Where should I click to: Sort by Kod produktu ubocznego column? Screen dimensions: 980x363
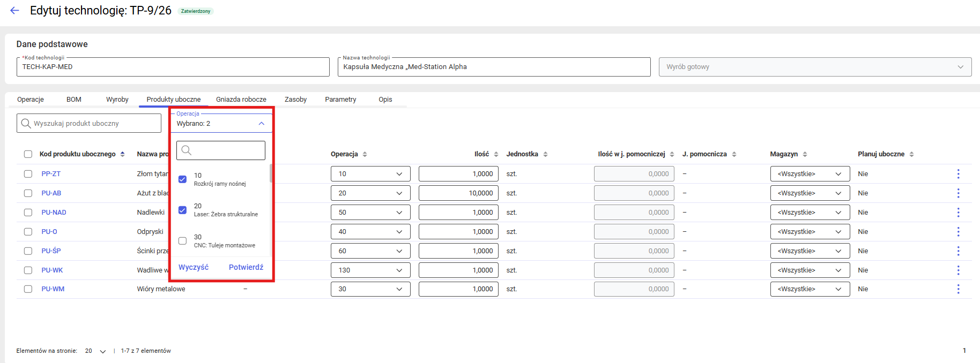pos(122,154)
